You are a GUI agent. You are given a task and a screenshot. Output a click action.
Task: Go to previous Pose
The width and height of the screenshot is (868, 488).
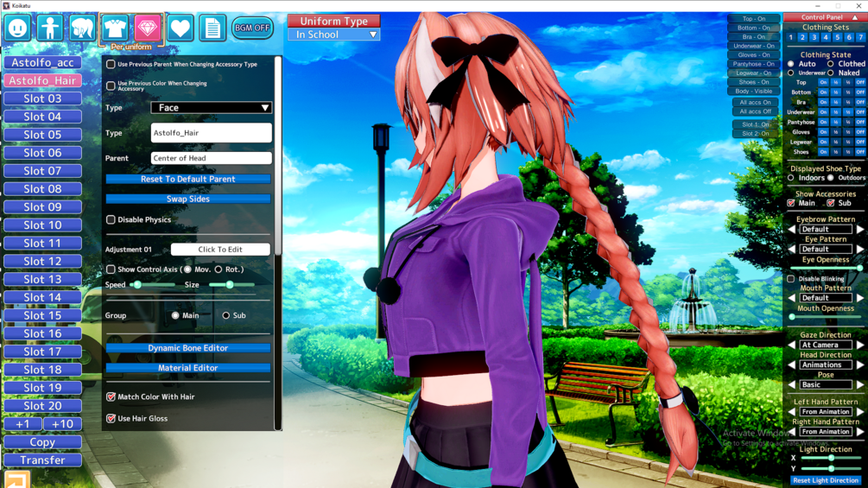792,384
